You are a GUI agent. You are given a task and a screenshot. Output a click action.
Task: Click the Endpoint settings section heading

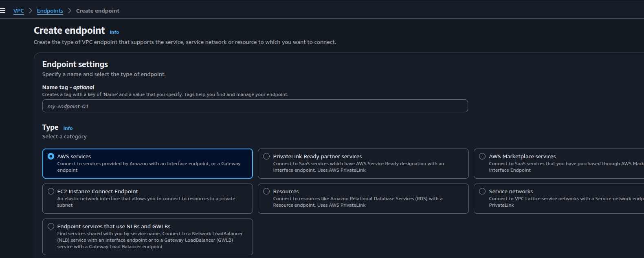click(75, 64)
